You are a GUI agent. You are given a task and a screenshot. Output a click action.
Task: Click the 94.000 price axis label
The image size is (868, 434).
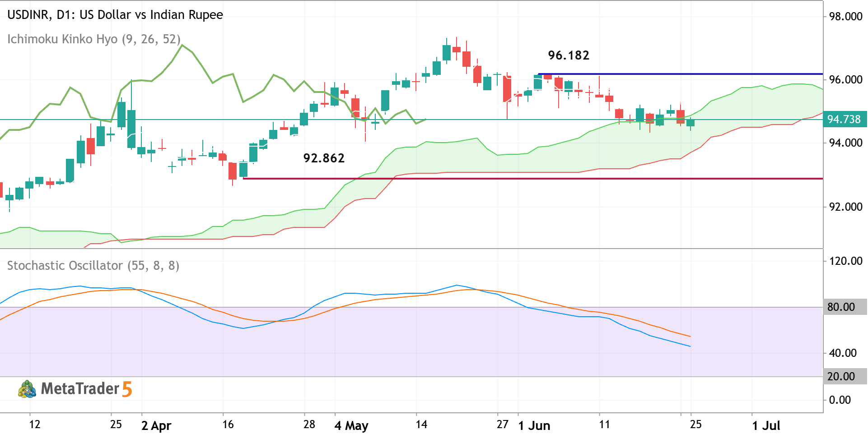pos(846,143)
